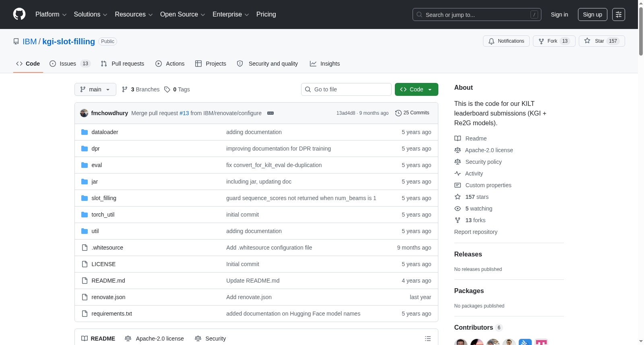
Task: Expand the Solutions menu
Action: coord(91,14)
